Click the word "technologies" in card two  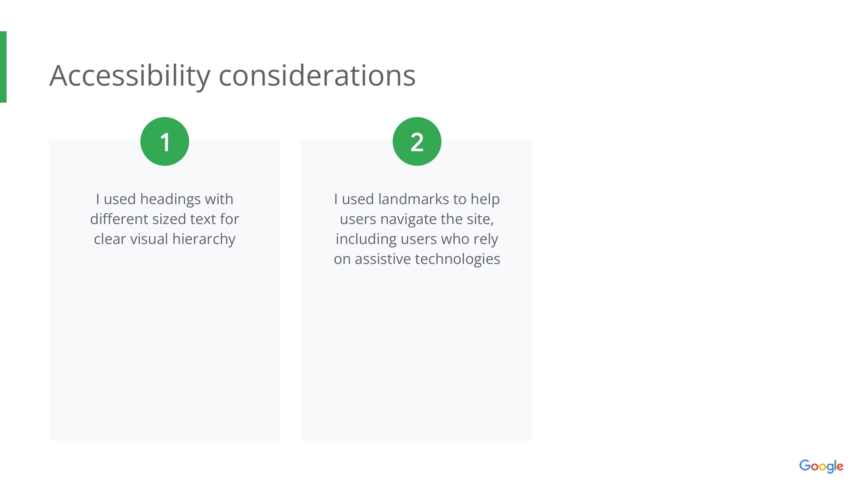pos(458,259)
